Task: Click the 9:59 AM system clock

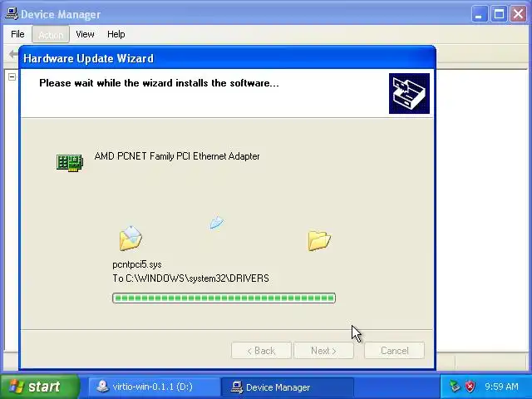Action: pyautogui.click(x=501, y=387)
